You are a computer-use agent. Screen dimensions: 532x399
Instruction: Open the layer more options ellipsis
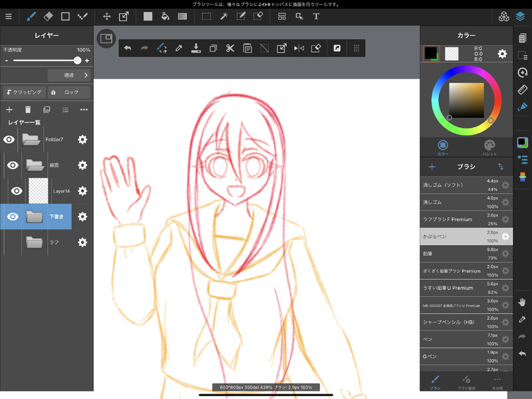[84, 110]
